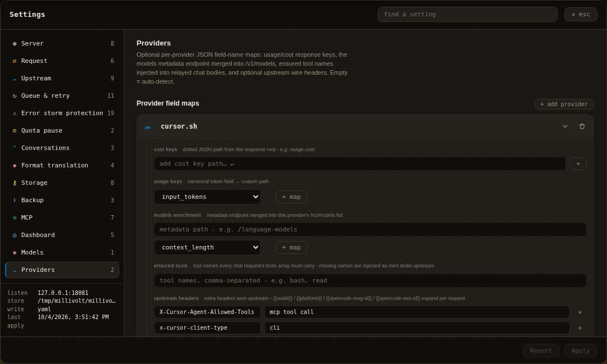Click the Settings title text

(27, 14)
